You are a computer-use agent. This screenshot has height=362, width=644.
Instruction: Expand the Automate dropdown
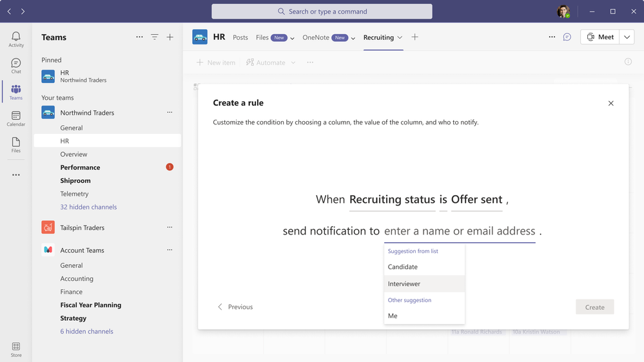coord(293,62)
